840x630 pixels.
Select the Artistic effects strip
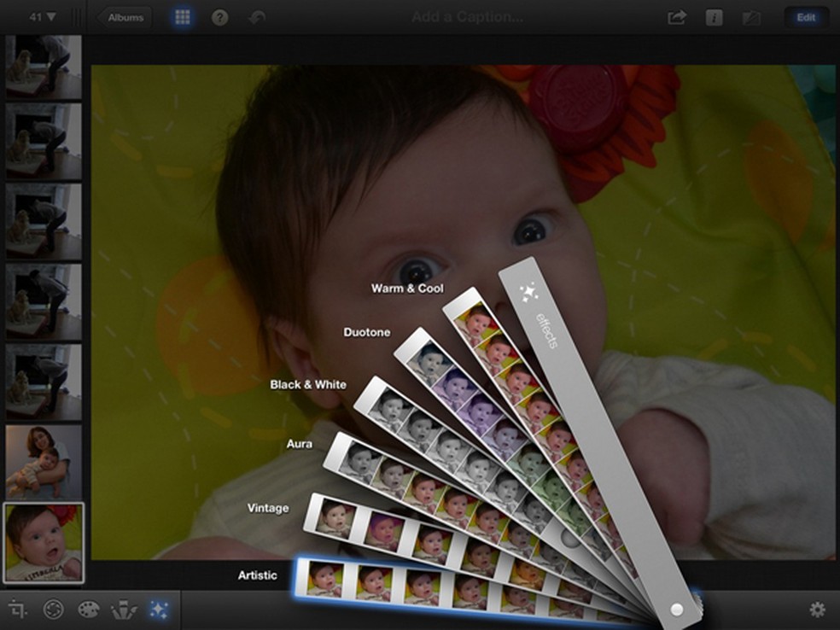pos(427,581)
